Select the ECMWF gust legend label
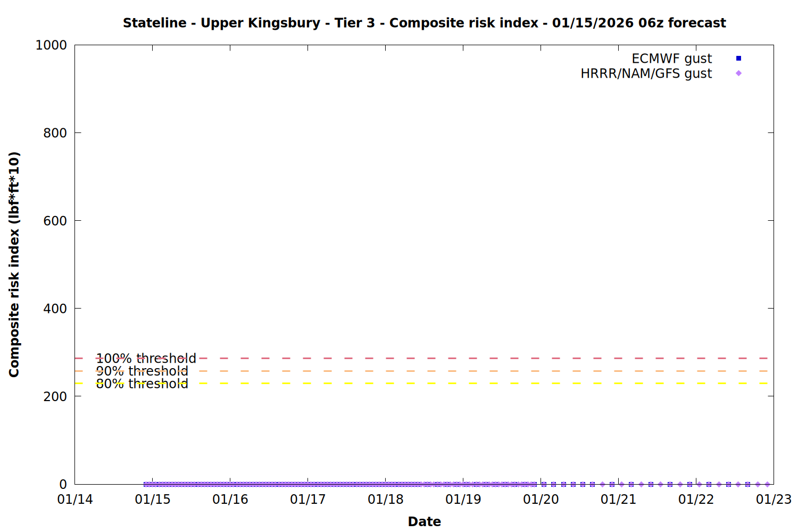This screenshot has width=798, height=532. [671, 59]
